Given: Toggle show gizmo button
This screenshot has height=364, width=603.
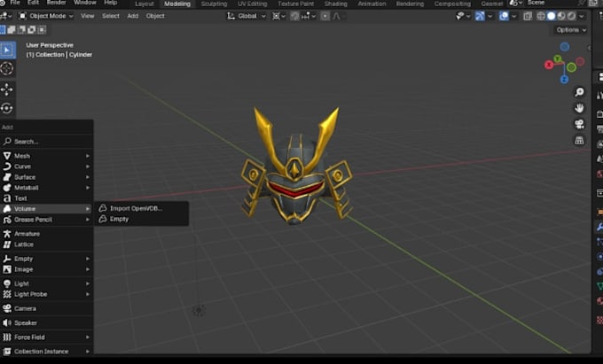Looking at the screenshot, I should pos(480,16).
